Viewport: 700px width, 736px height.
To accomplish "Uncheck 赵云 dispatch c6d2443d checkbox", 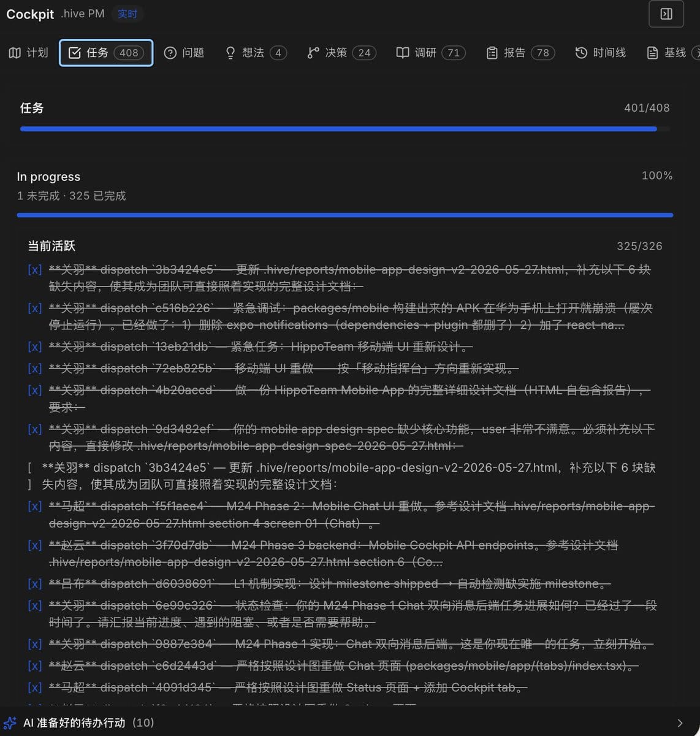I will 35,665.
